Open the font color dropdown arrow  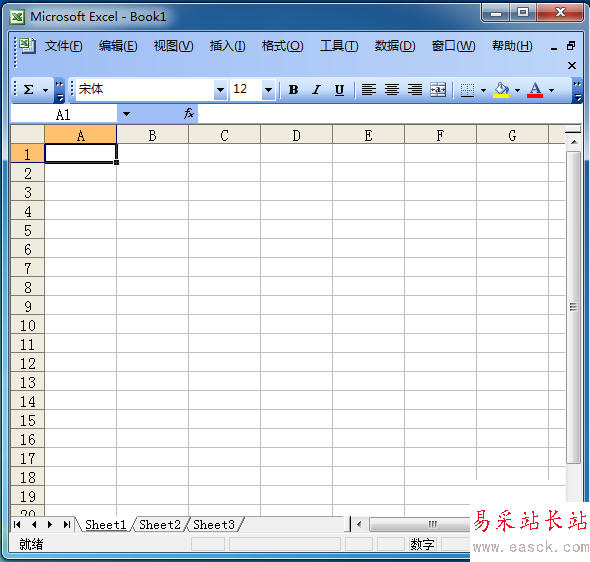tap(552, 90)
